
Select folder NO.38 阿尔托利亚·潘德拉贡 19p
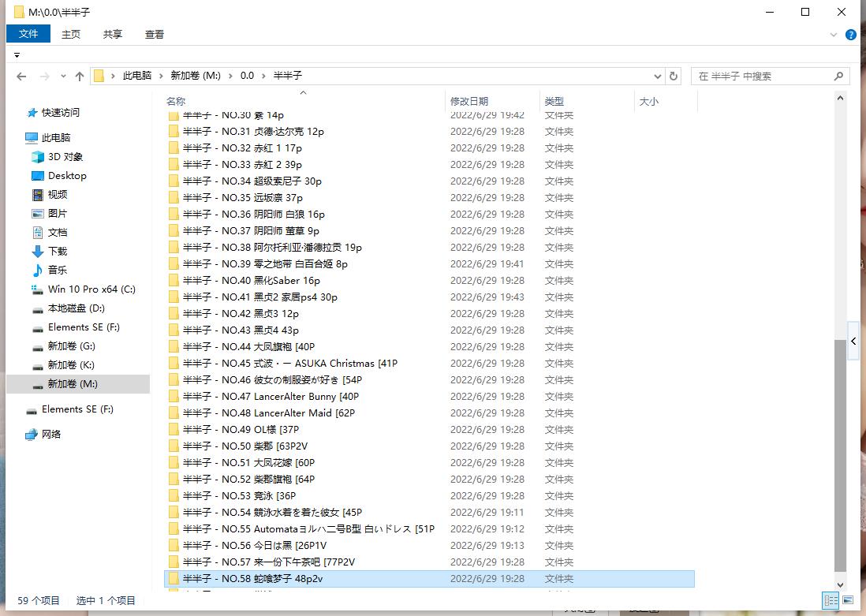tap(429, 248)
